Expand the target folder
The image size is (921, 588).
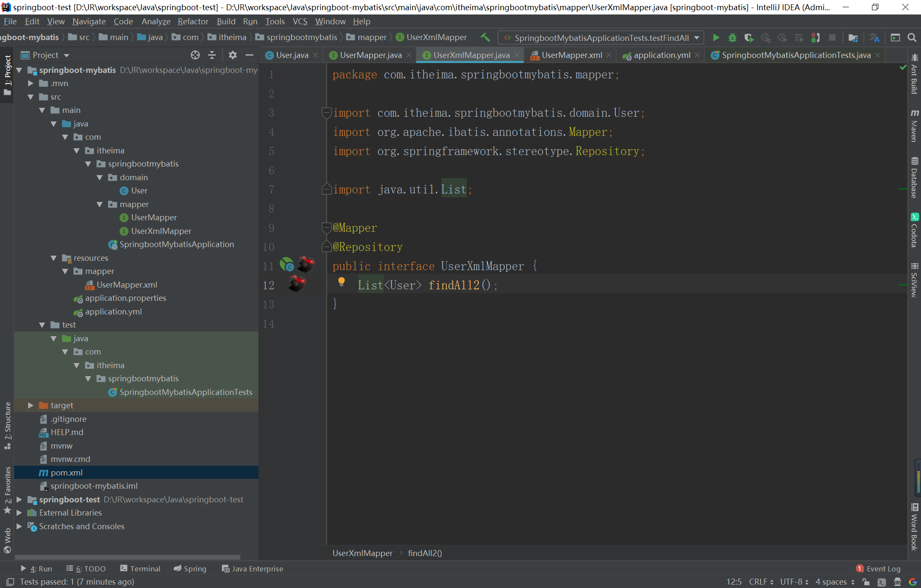pyautogui.click(x=31, y=406)
